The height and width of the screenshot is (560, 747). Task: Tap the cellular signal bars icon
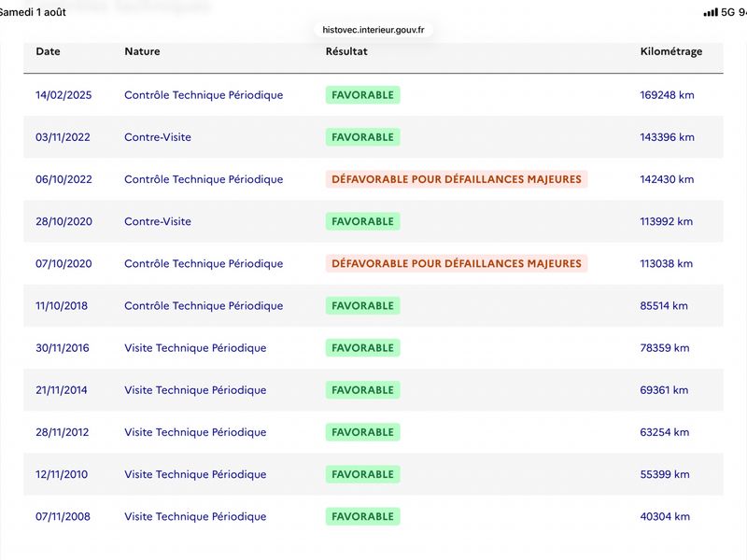pyautogui.click(x=711, y=12)
